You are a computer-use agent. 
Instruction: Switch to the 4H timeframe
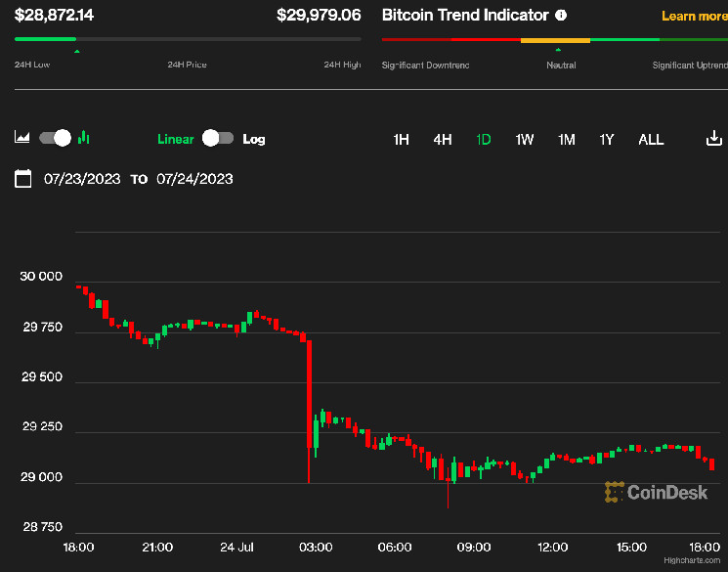tap(443, 140)
